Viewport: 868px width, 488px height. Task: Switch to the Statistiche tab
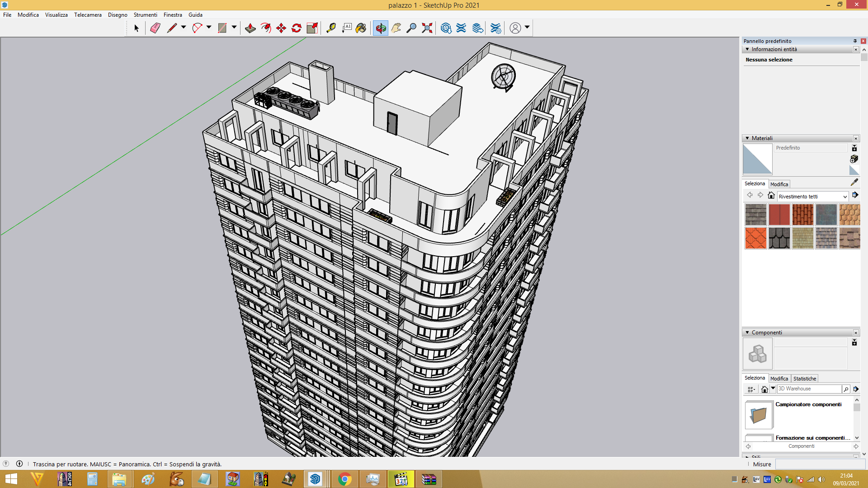[805, 379]
